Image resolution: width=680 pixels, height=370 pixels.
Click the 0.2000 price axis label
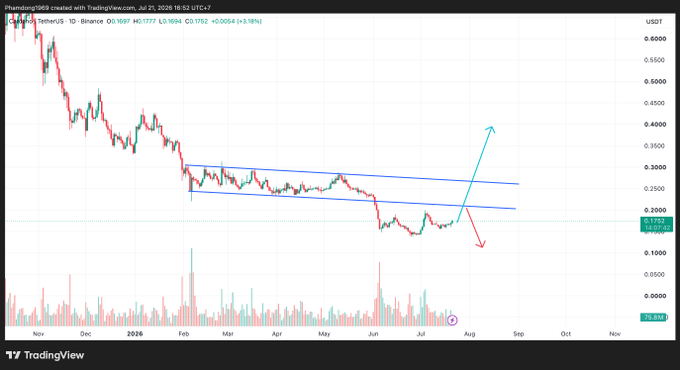pyautogui.click(x=654, y=210)
